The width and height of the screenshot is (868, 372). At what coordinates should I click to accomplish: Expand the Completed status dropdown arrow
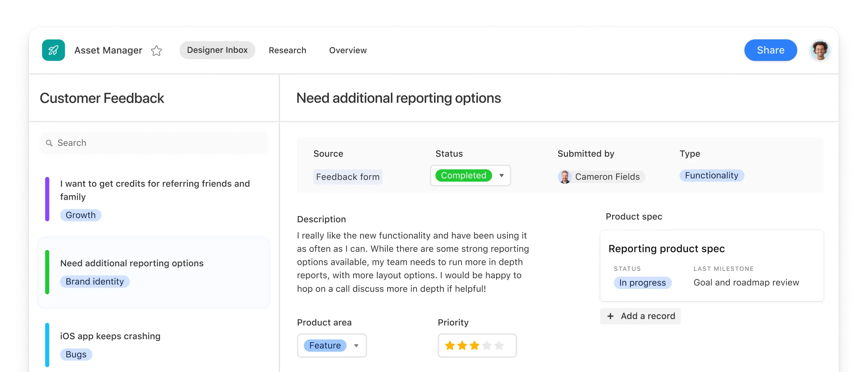(501, 175)
